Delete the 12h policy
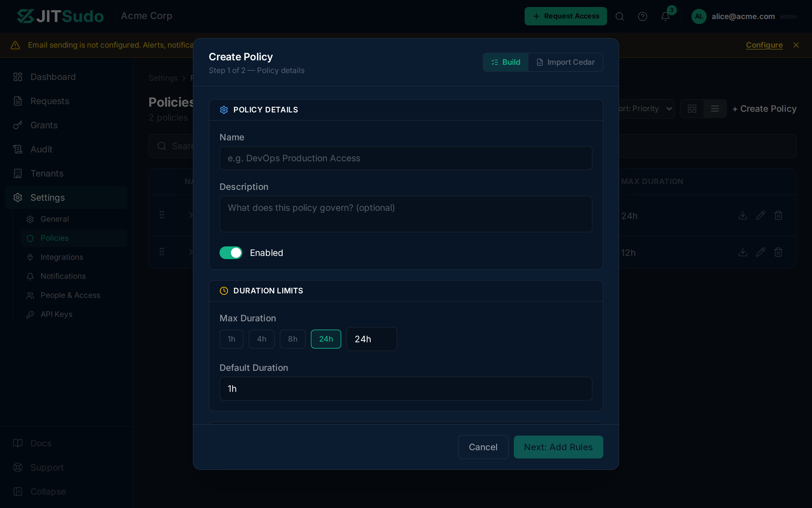The height and width of the screenshot is (508, 812). pos(778,252)
